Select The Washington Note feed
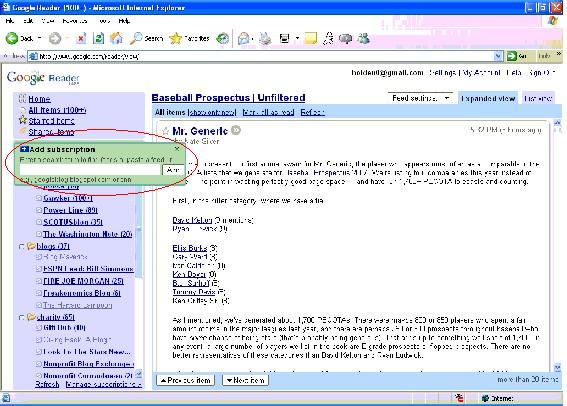The width and height of the screenshot is (567, 406). tap(88, 234)
